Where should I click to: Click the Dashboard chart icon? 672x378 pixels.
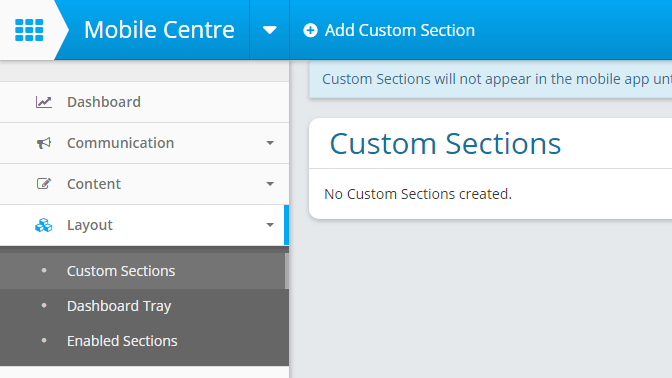[x=44, y=102]
